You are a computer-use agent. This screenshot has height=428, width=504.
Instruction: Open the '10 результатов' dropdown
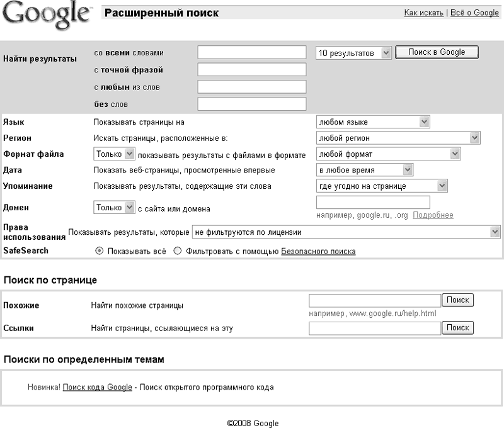tap(353, 53)
